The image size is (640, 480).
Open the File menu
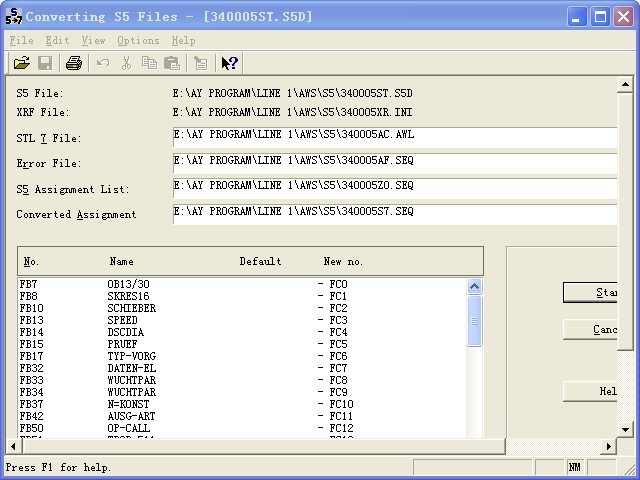pyautogui.click(x=22, y=40)
